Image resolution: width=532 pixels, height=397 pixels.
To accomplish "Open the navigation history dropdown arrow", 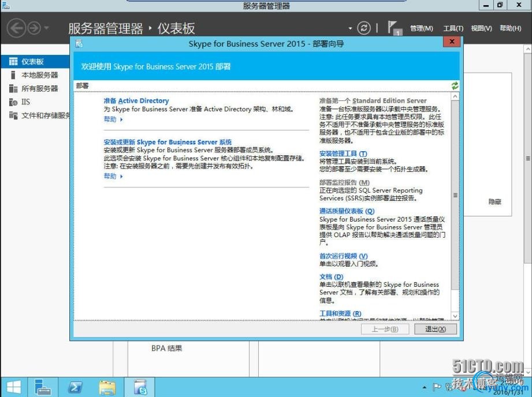I will coord(46,28).
